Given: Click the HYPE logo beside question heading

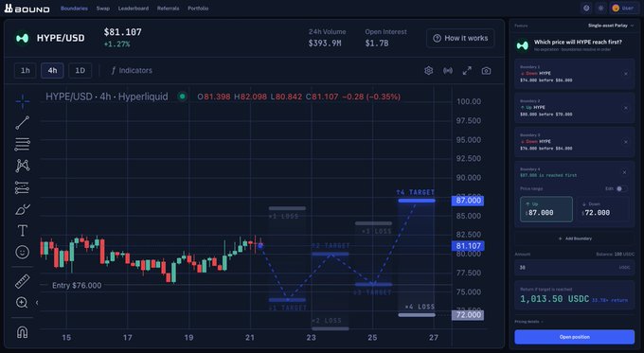Looking at the screenshot, I should [523, 45].
